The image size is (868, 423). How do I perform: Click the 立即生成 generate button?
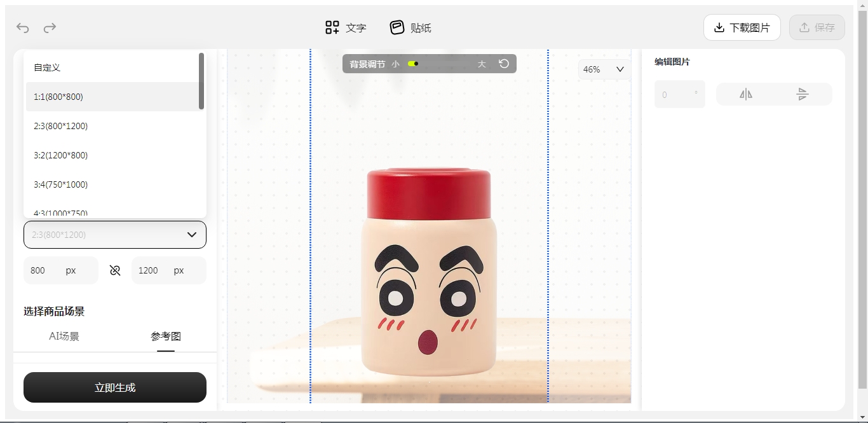coord(115,387)
